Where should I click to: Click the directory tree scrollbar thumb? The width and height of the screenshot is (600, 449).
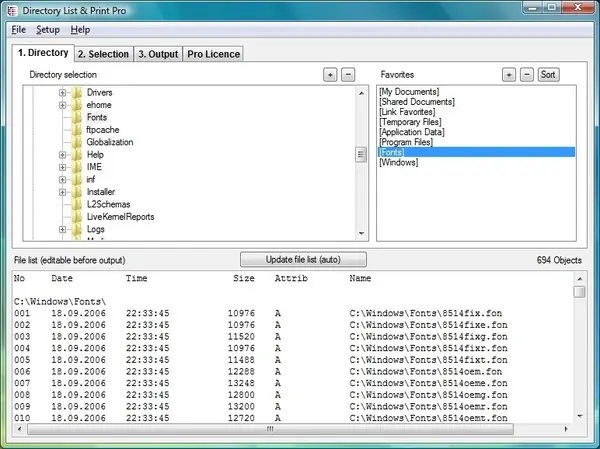(x=360, y=155)
